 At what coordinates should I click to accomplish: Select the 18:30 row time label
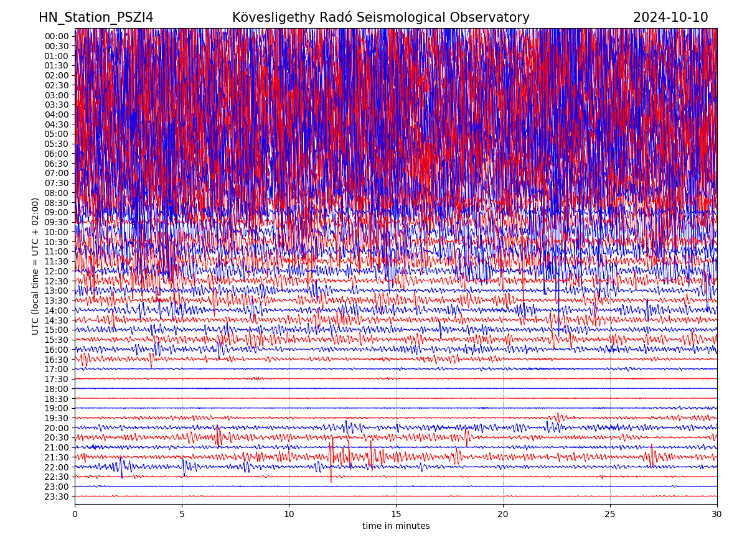pos(56,399)
